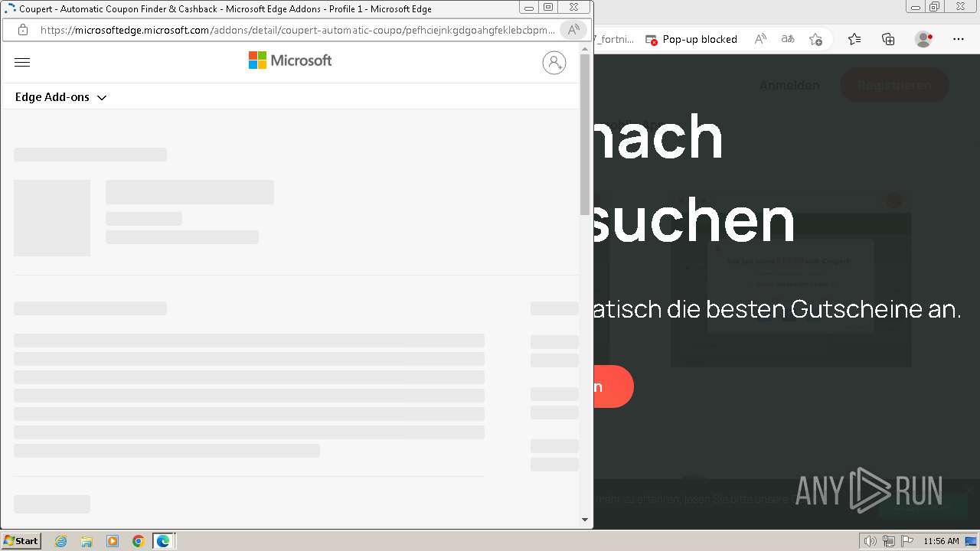Screen dimensions: 980x551
Task: Click the Microsoft logo
Action: click(290, 60)
